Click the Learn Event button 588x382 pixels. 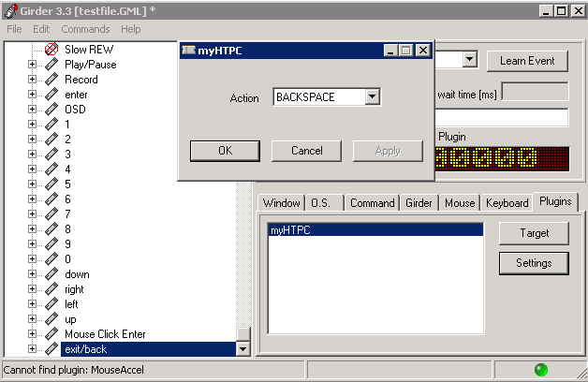(527, 61)
